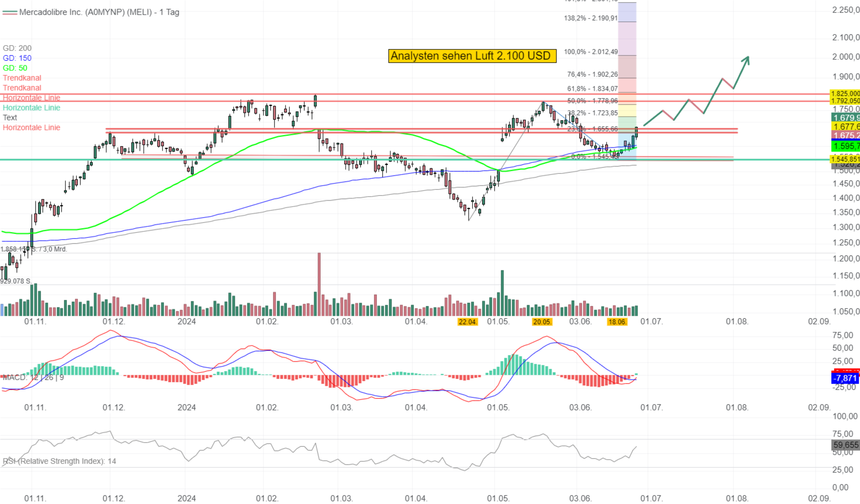The height and width of the screenshot is (504, 860).
Task: Click the highlighted 20.05. date marker
Action: pyautogui.click(x=542, y=322)
